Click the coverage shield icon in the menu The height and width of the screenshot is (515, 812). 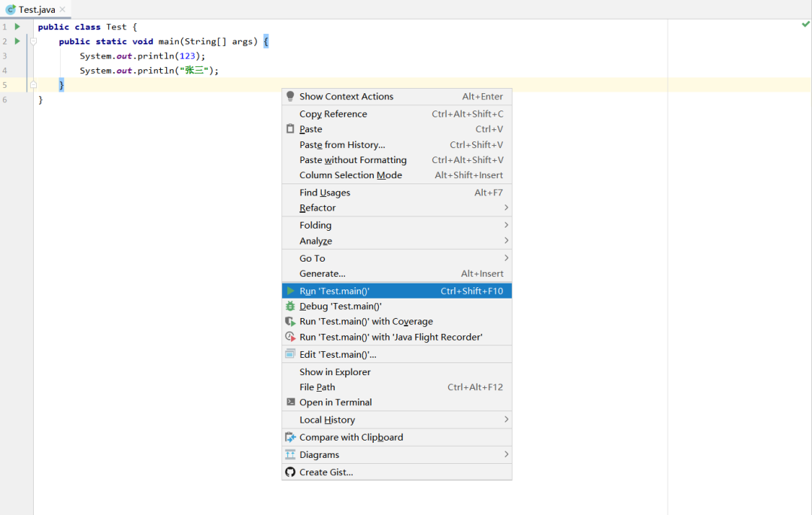click(290, 322)
